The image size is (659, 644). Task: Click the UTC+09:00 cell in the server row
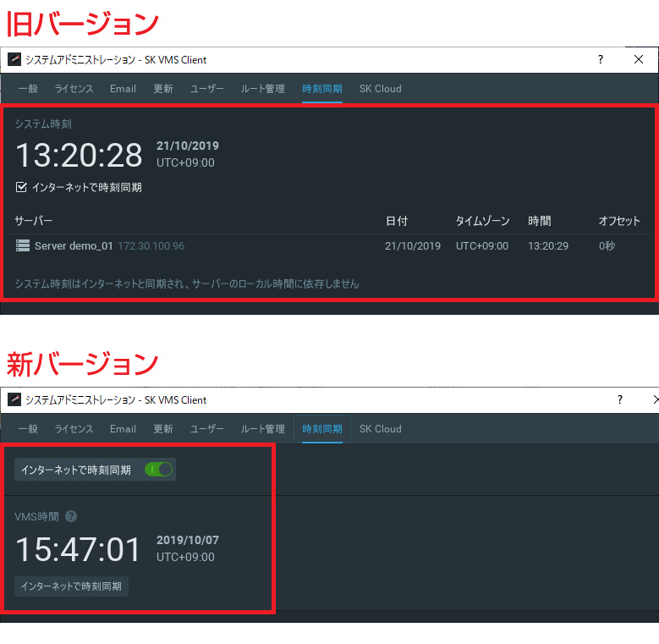[482, 246]
